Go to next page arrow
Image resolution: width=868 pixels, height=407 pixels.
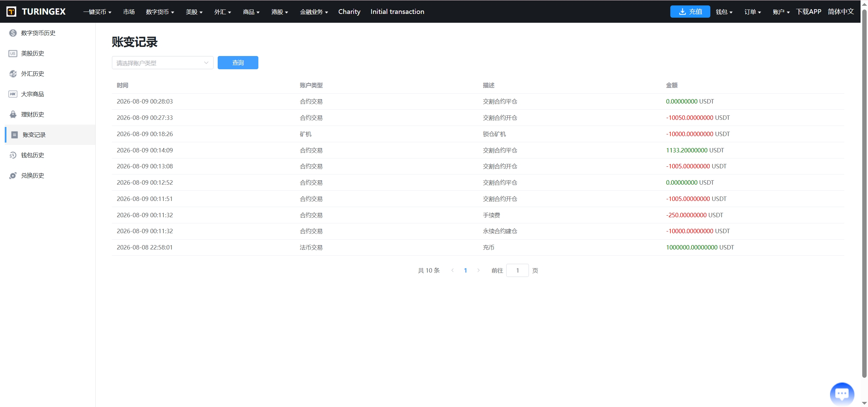(x=478, y=270)
